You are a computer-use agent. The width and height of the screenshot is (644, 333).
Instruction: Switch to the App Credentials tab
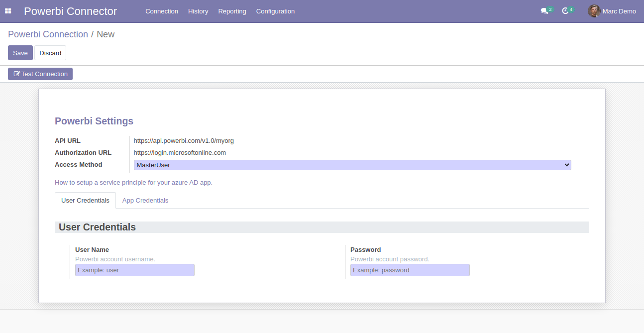click(145, 200)
